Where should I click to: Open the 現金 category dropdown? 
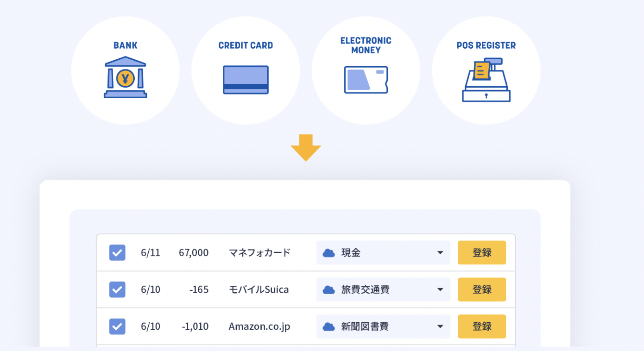click(x=383, y=253)
